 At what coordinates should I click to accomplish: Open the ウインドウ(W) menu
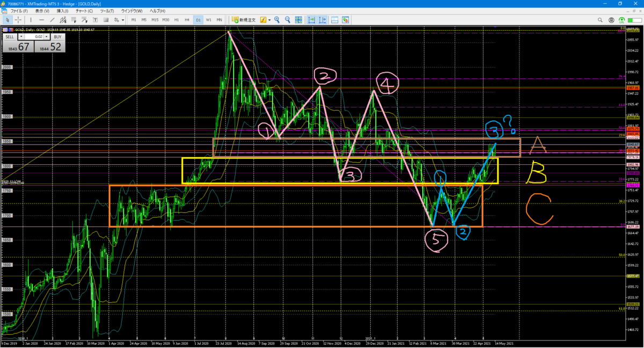pyautogui.click(x=131, y=11)
